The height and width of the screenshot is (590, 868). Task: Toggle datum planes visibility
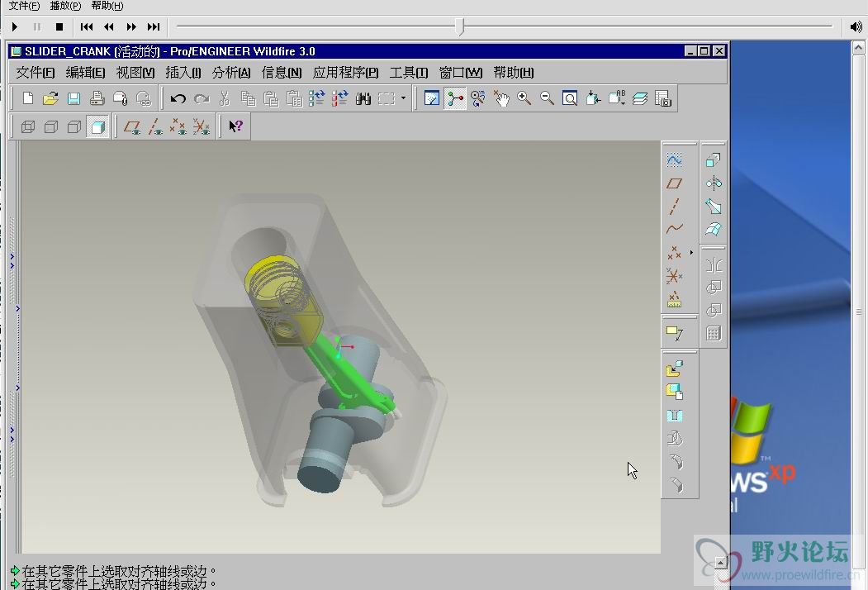(132, 127)
